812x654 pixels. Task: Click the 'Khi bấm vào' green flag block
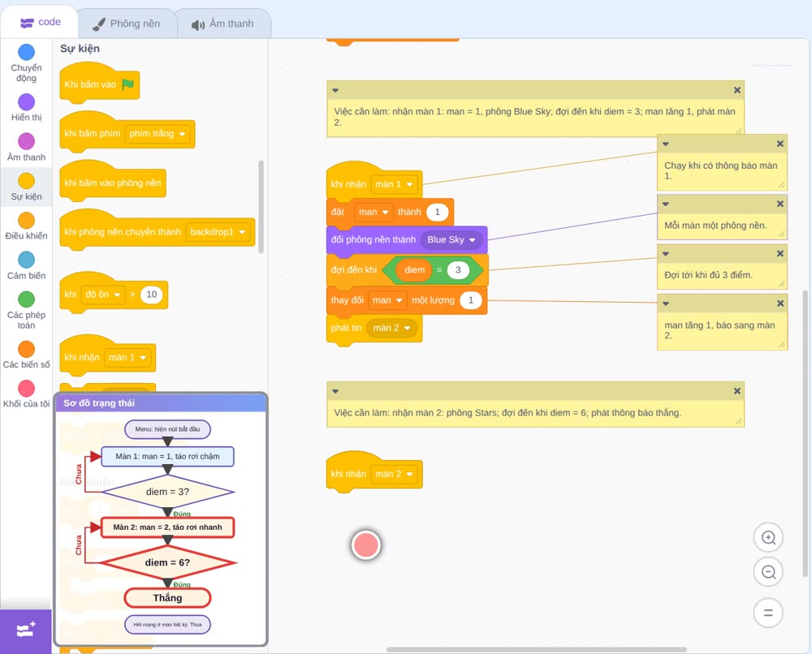(99, 84)
